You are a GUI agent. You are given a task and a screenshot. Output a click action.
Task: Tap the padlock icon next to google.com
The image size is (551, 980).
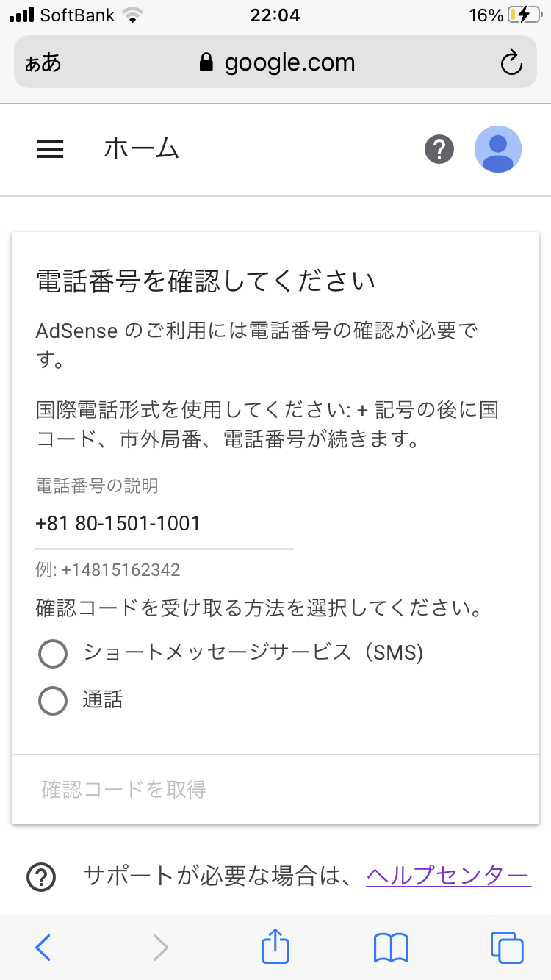click(x=207, y=62)
